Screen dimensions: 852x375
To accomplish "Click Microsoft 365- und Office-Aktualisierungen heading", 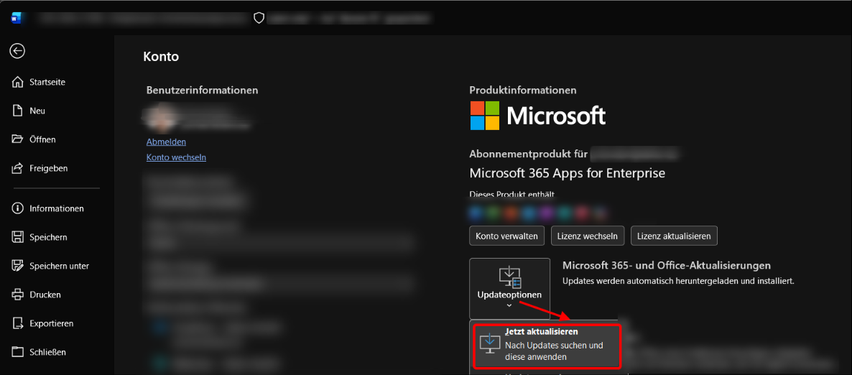I will point(667,266).
